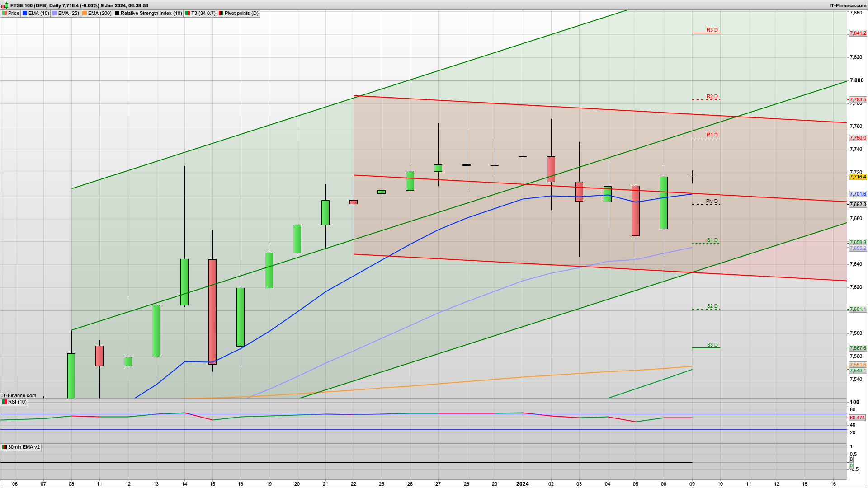Click the candlestick chart icon in title bar
868x488 pixels.
(5, 5)
